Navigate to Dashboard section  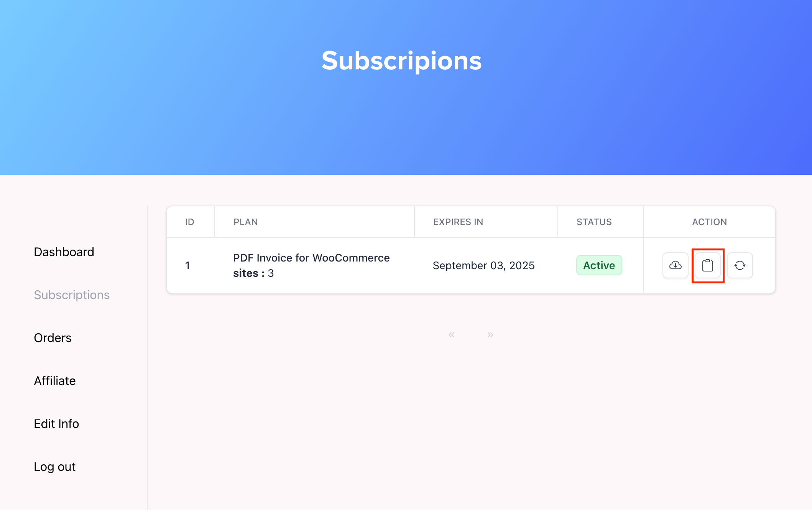(x=63, y=252)
